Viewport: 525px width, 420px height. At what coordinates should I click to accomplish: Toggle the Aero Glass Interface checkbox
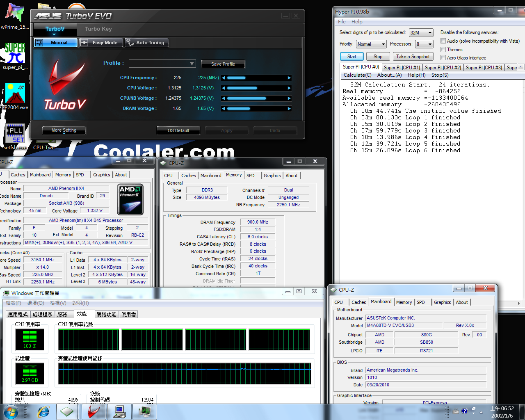[x=443, y=58]
